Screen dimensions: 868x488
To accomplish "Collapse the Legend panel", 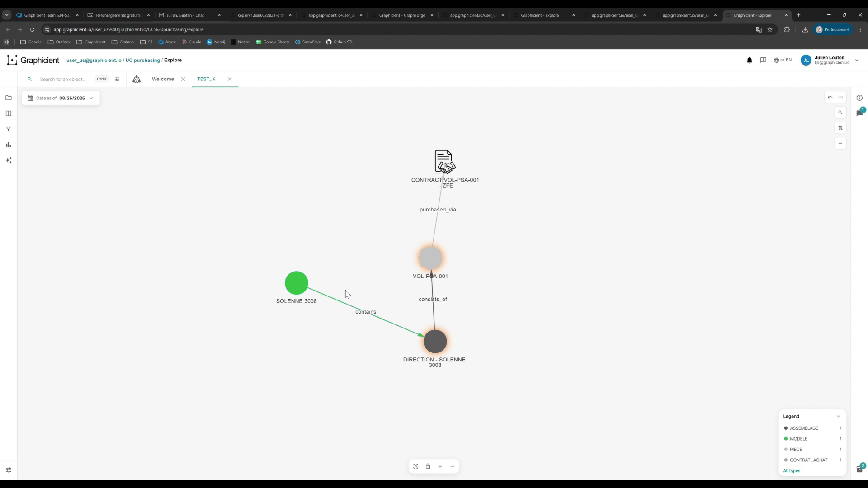I will [x=838, y=416].
